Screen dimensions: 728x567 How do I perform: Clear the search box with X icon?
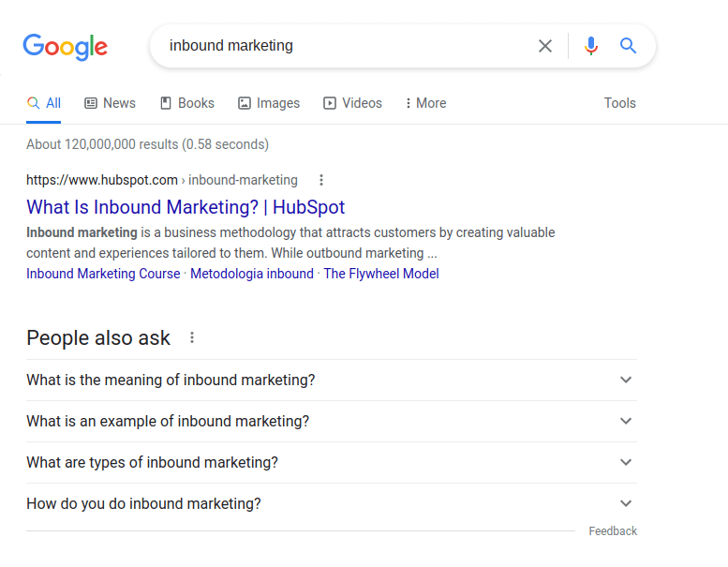[545, 46]
